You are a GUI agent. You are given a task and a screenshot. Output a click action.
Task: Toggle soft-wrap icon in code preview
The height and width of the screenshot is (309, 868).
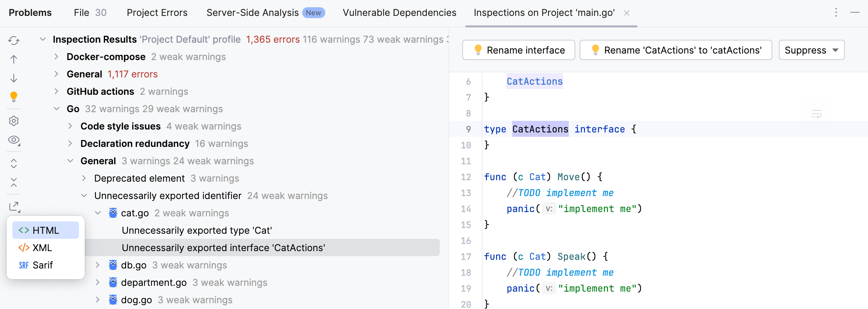tap(816, 114)
